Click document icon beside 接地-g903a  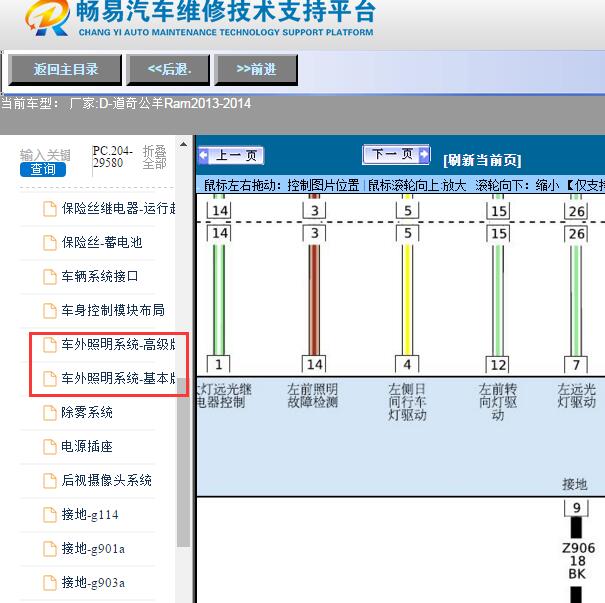(49, 583)
